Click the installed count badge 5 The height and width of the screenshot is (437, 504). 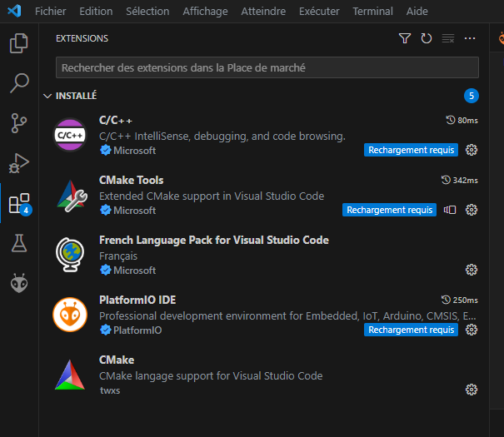click(x=472, y=96)
